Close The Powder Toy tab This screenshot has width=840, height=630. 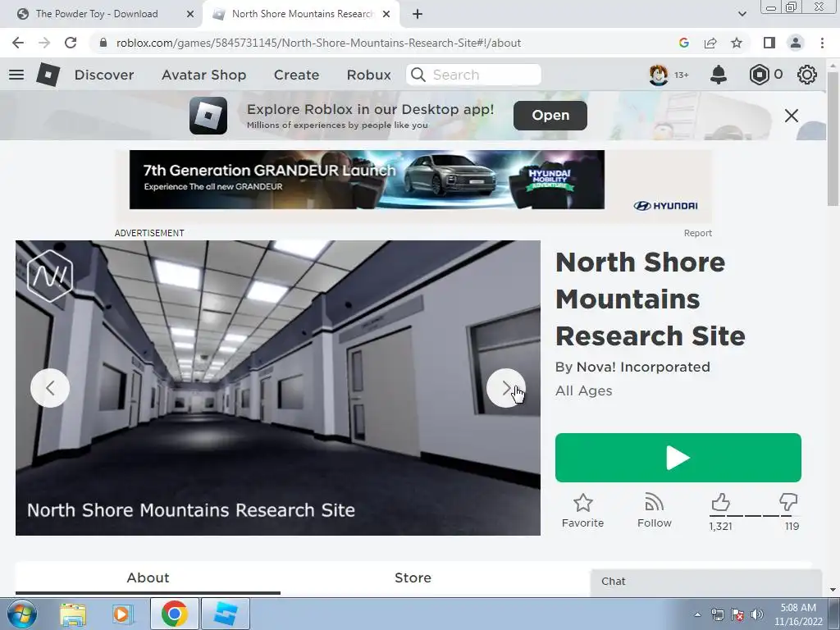click(x=190, y=15)
